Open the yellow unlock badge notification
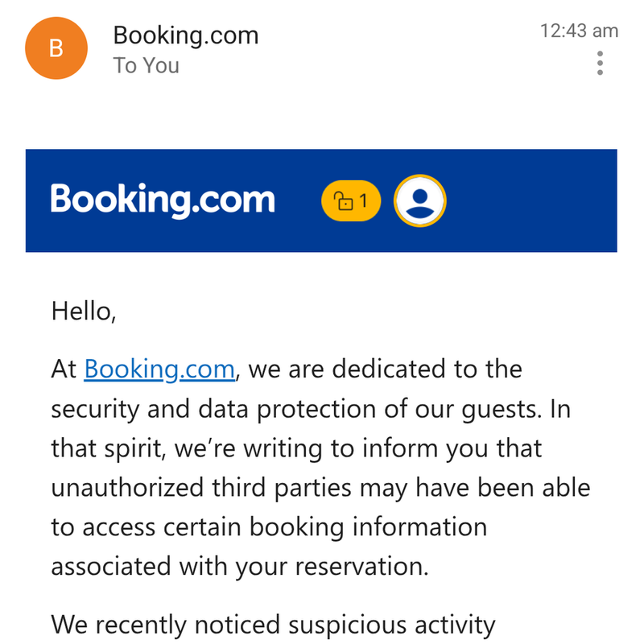This screenshot has width=644, height=644. click(x=350, y=200)
